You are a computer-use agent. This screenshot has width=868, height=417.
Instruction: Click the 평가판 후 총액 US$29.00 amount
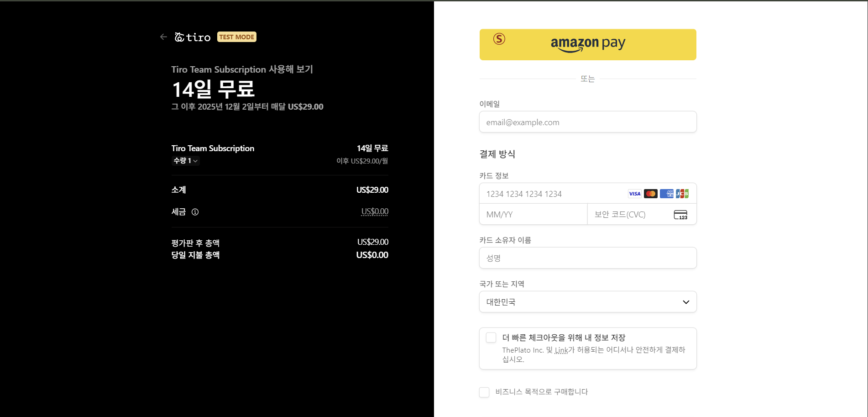373,242
